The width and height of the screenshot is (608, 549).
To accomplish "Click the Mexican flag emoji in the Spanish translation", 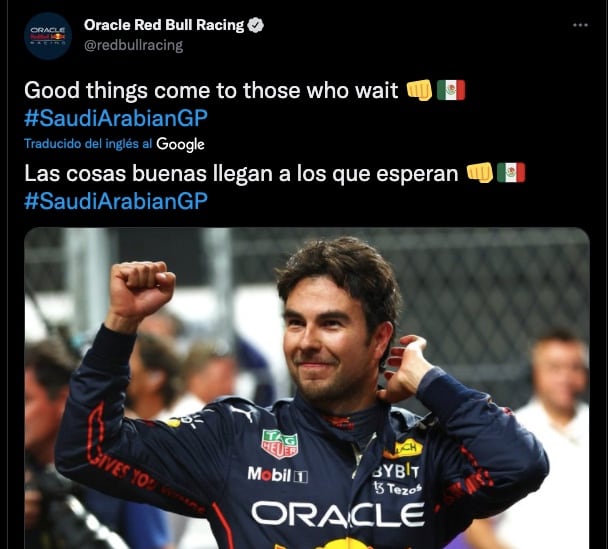I will tap(511, 173).
